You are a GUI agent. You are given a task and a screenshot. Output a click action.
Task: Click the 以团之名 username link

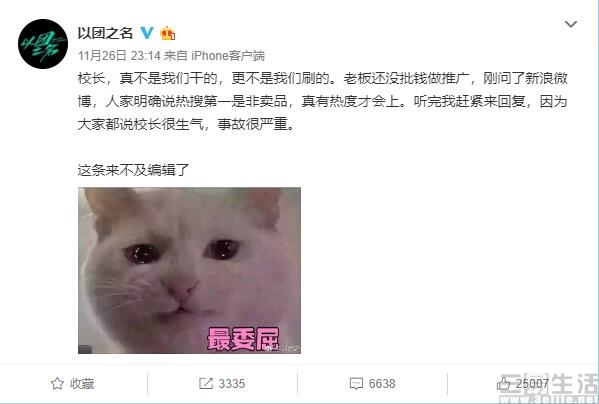[x=105, y=33]
